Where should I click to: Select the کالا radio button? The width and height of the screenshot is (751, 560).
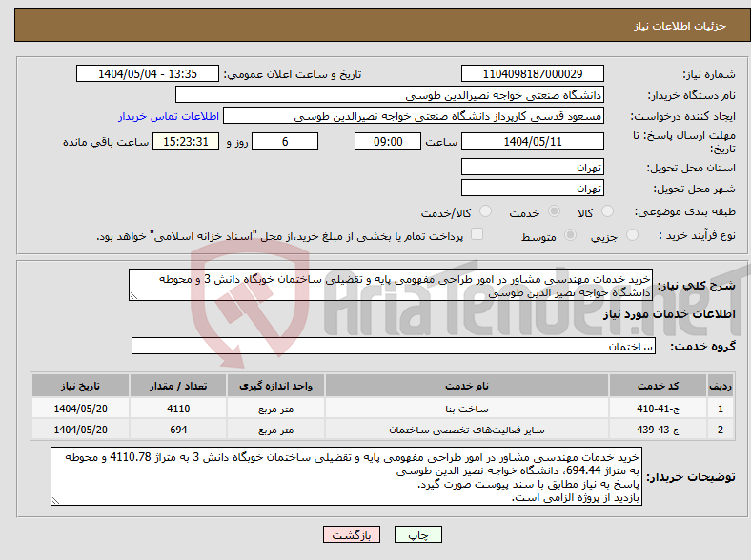point(607,211)
